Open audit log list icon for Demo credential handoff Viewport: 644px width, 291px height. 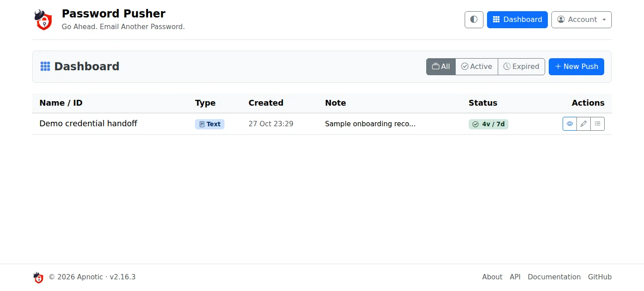tap(597, 124)
